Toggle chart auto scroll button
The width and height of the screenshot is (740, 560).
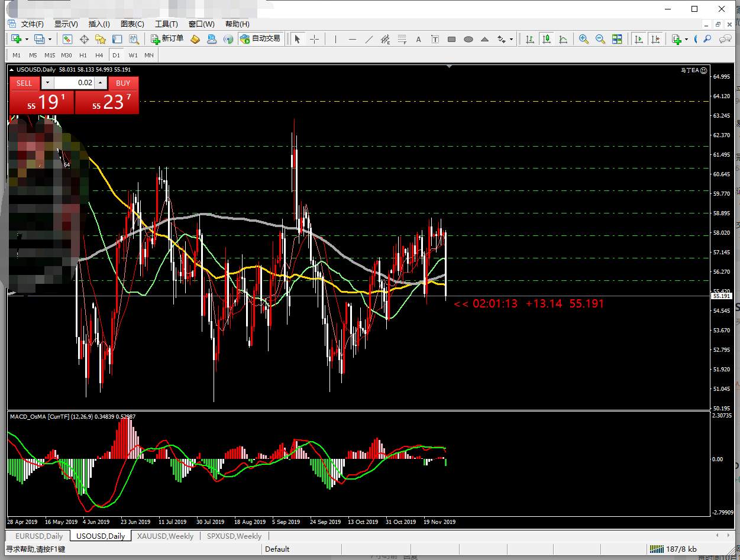click(x=638, y=39)
